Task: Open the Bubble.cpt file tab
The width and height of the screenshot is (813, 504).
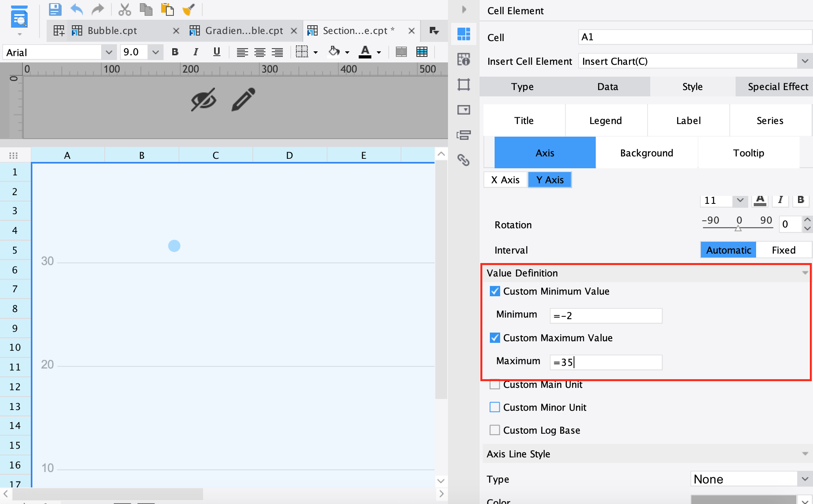Action: [x=112, y=31]
